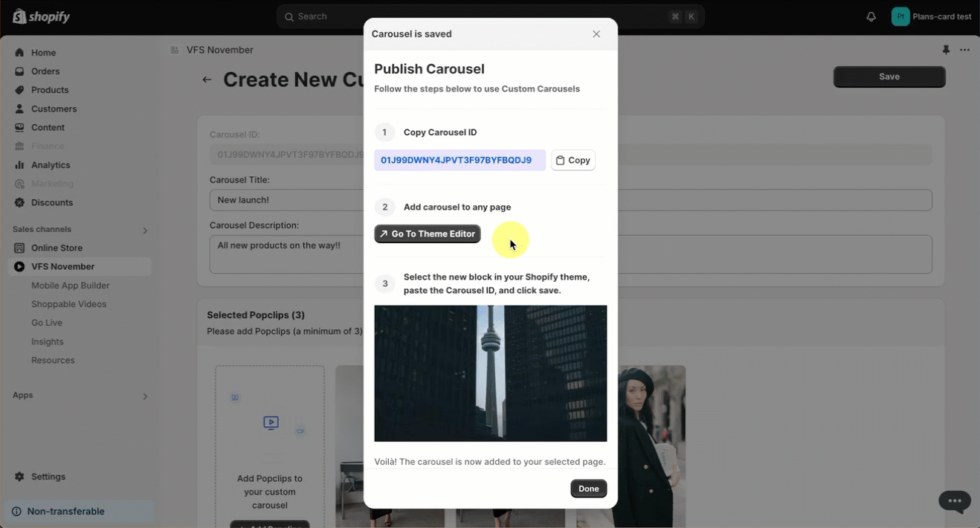Viewport: 980px width, 528px height.
Task: Go to Insights in sidebar
Action: 48,341
